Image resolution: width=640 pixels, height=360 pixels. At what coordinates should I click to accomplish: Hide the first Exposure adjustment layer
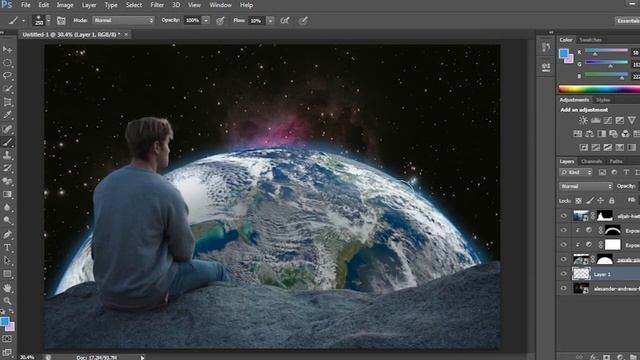click(x=564, y=230)
